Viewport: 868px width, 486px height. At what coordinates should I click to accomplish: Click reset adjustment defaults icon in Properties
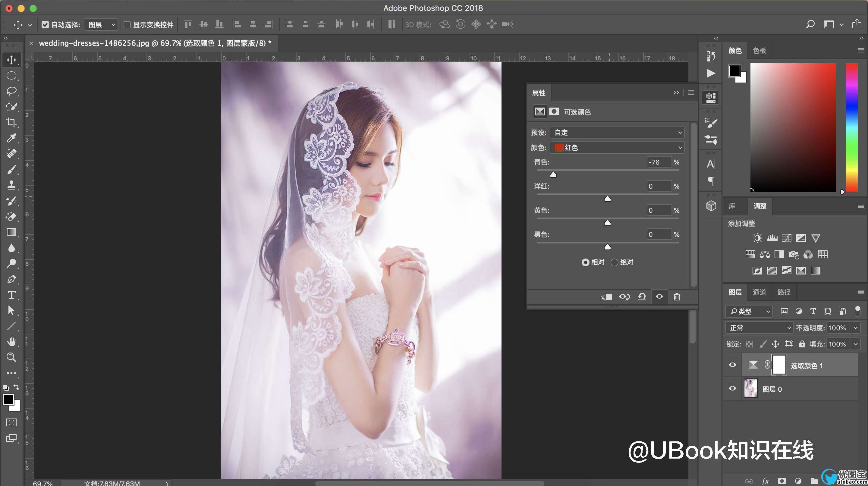[x=642, y=297]
